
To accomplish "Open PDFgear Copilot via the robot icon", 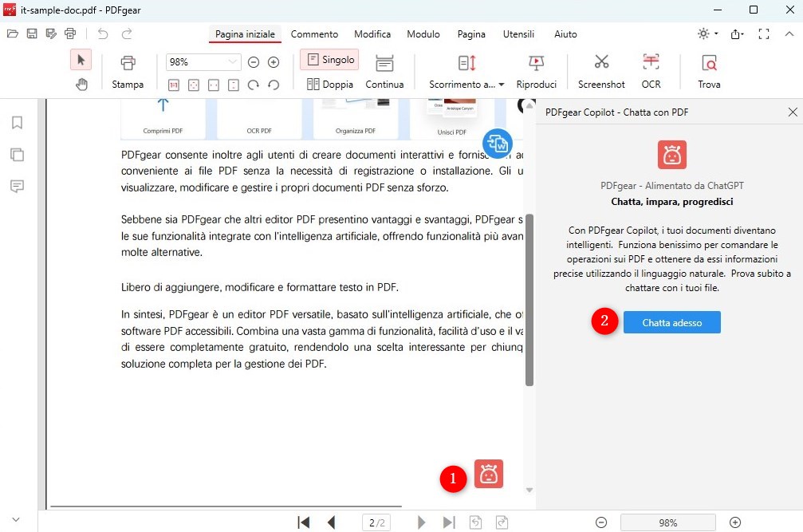I will coord(488,473).
